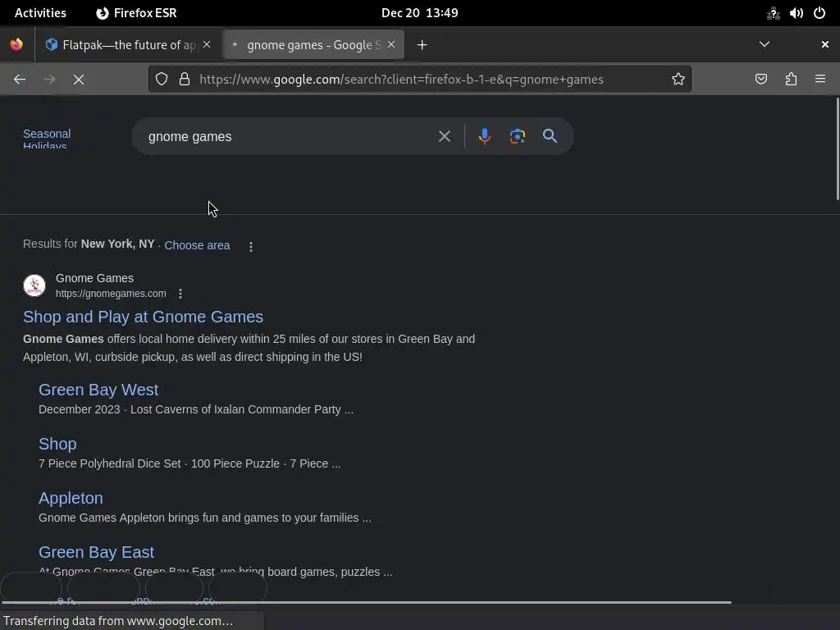Open tracking protection shield icon
This screenshot has height=630, width=840.
[162, 80]
